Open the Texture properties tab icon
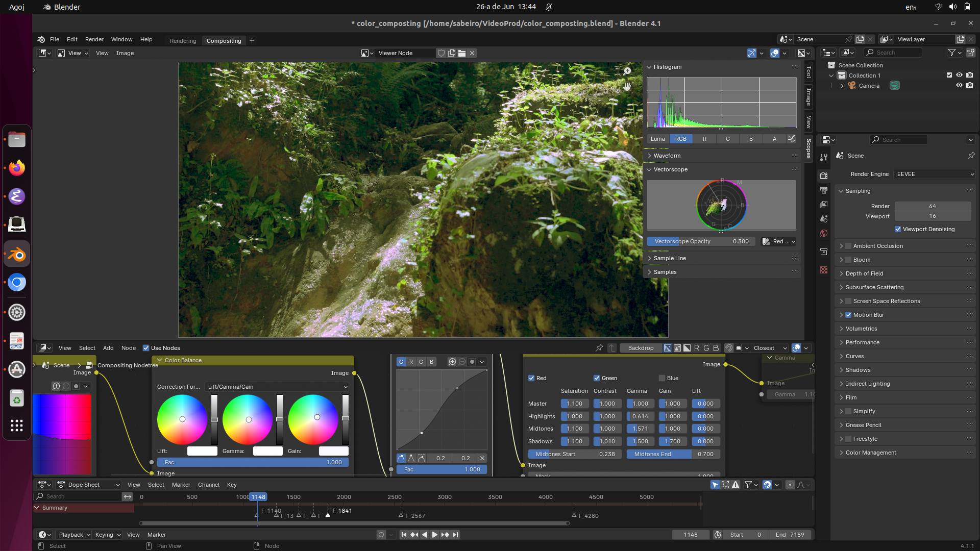This screenshot has height=551, width=980. (824, 269)
